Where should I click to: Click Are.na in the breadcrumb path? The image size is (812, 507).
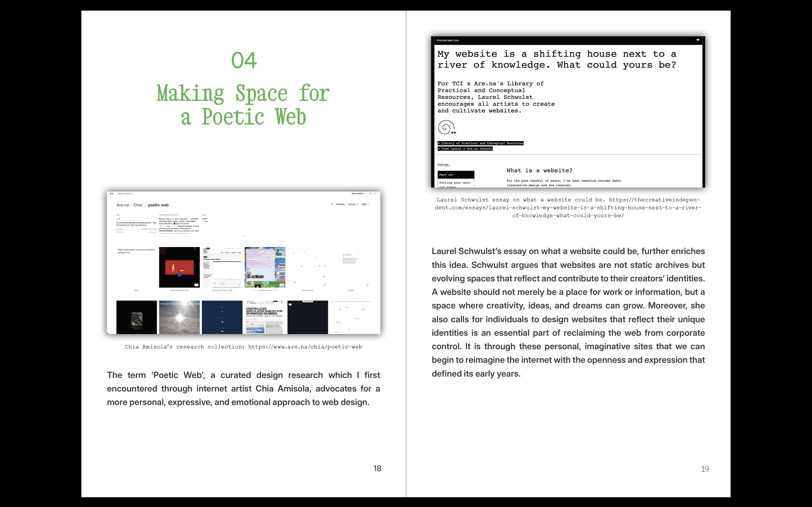pos(122,205)
